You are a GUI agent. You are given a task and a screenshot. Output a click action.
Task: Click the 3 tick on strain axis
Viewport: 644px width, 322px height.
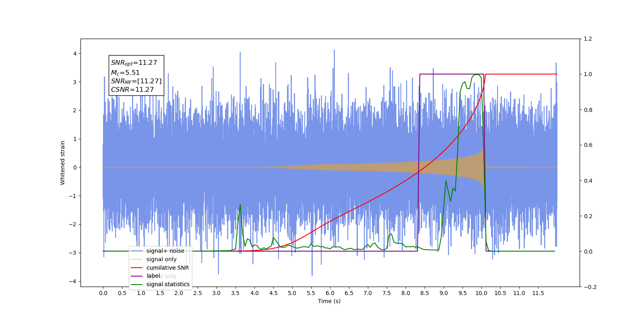click(75, 82)
